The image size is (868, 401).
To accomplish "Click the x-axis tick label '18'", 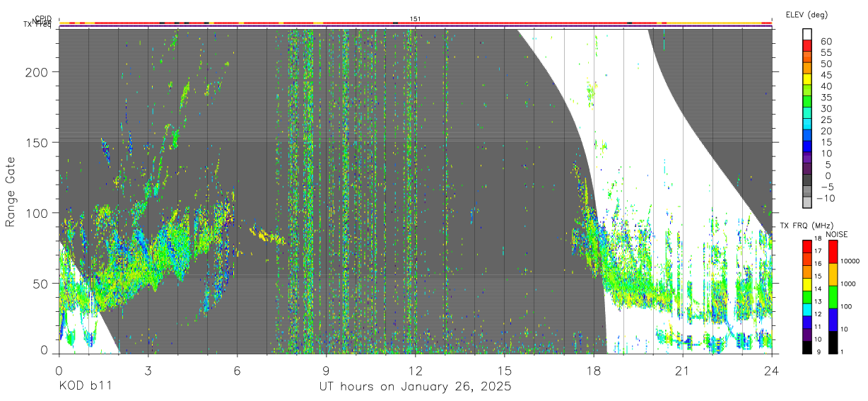I will click(594, 371).
